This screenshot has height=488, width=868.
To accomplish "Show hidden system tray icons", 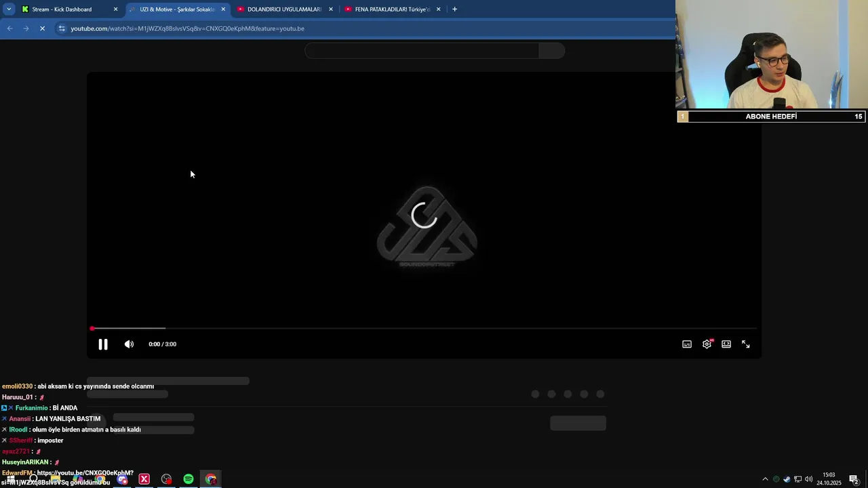I will [766, 479].
